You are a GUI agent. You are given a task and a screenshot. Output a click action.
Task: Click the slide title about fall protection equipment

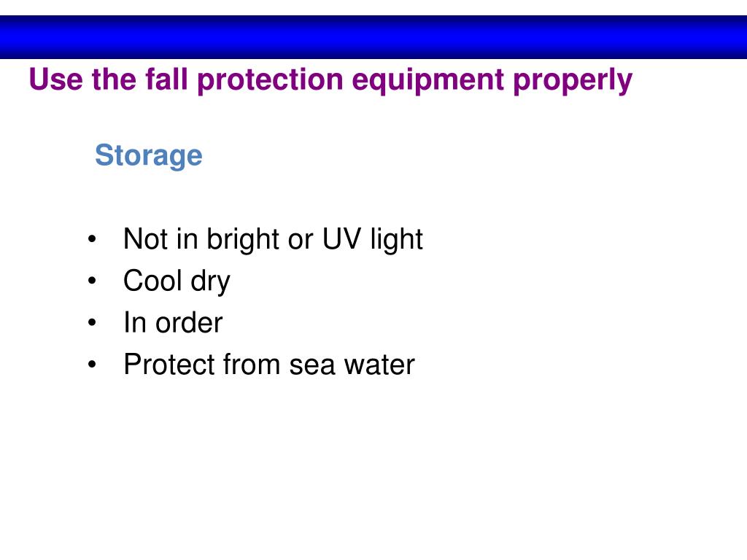[330, 80]
